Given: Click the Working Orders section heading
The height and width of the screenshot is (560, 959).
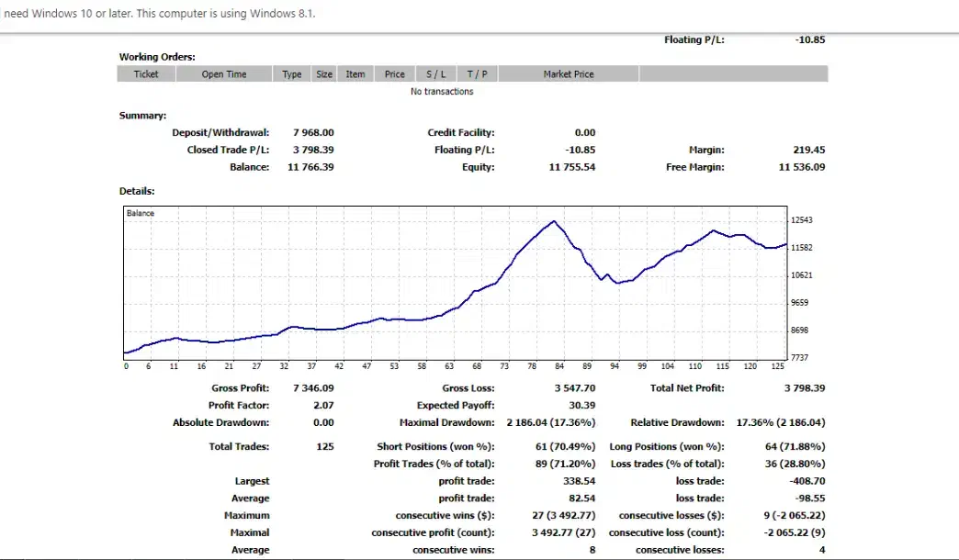Looking at the screenshot, I should tap(157, 57).
